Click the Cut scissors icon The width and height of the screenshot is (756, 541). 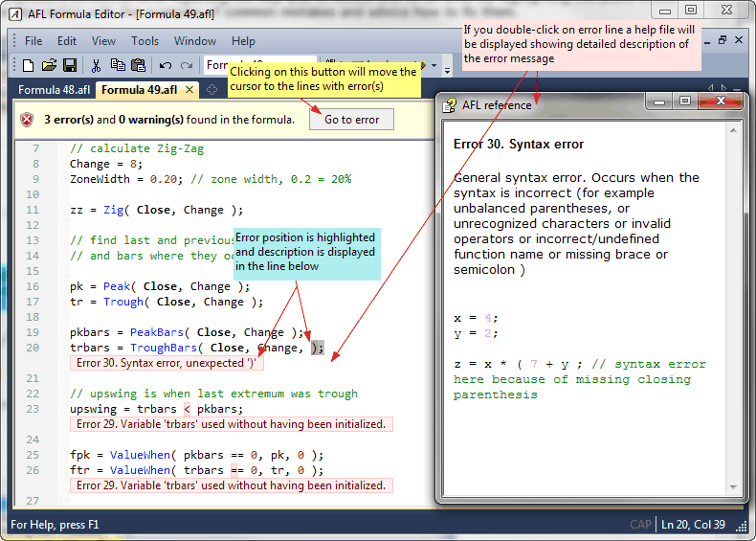[x=96, y=65]
